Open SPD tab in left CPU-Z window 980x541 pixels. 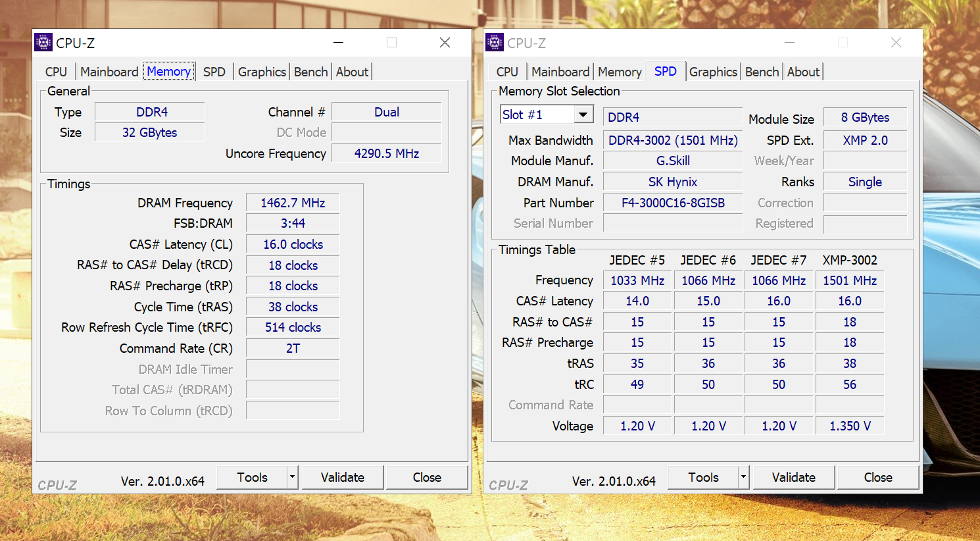214,72
